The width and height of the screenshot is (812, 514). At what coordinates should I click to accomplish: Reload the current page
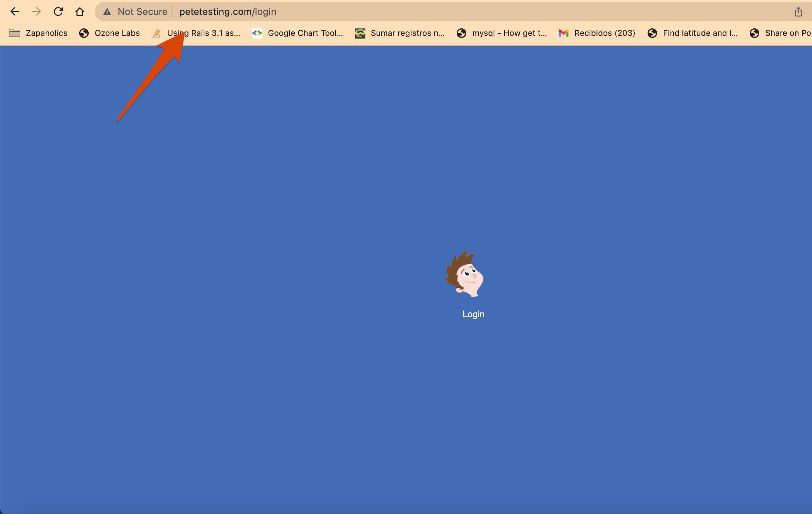[x=58, y=11]
